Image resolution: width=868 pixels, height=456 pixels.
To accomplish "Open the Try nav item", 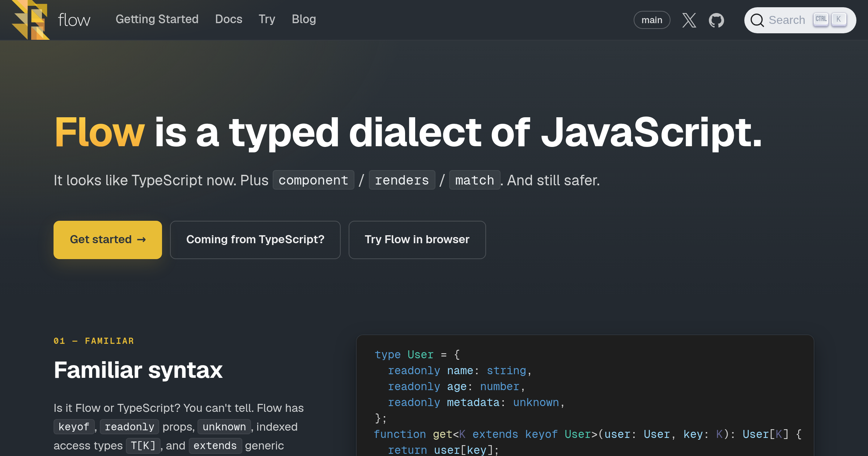I will 267,19.
